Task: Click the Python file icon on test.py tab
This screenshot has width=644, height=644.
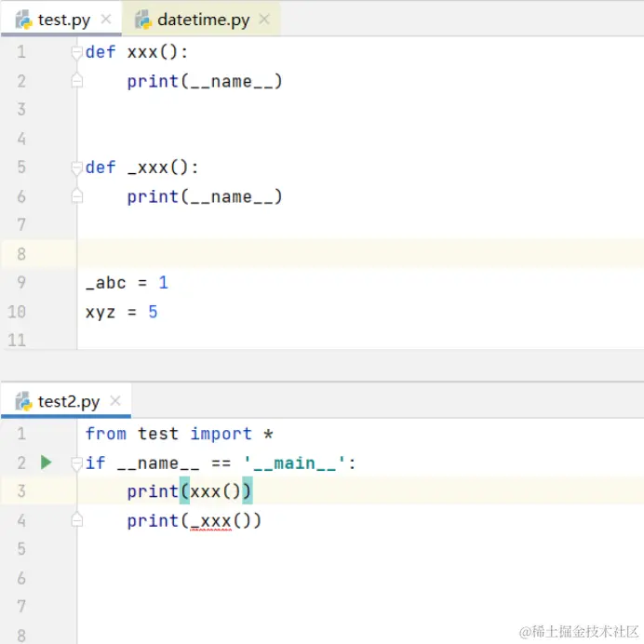Action: coord(24,20)
